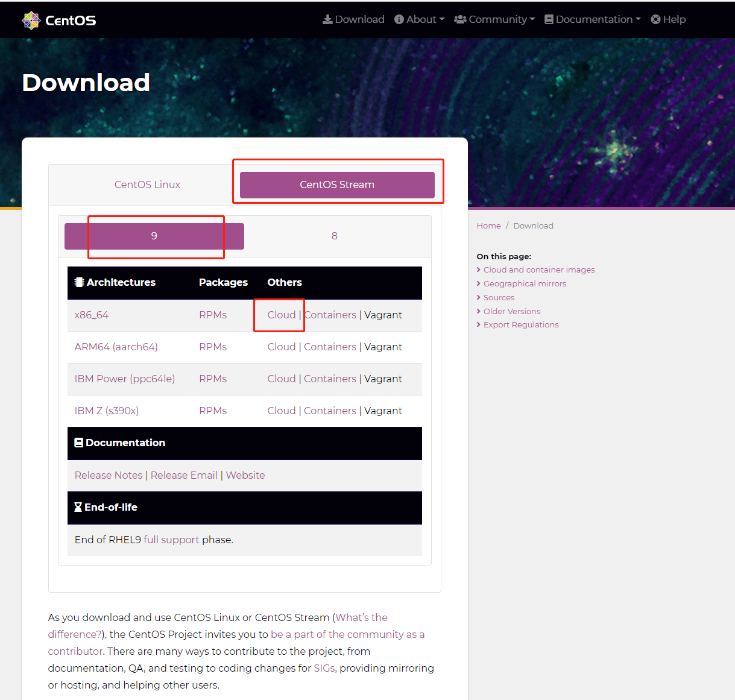Viewport: 735px width, 700px height.
Task: Select the version 9 tab
Action: pyautogui.click(x=154, y=236)
